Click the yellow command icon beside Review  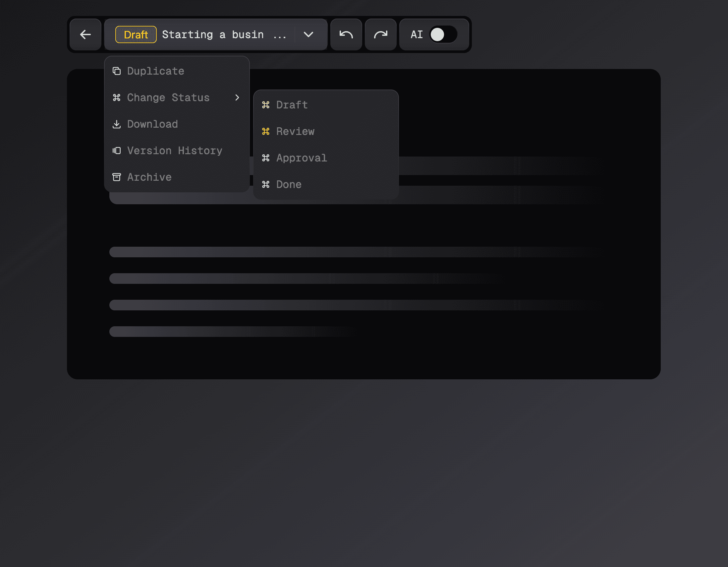coord(266,131)
